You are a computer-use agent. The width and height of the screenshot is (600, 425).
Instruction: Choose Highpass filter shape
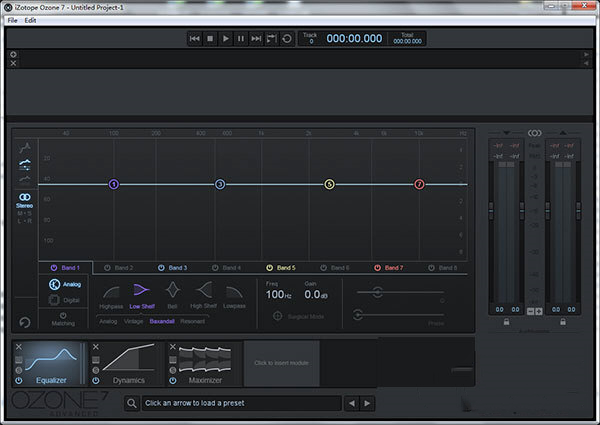click(x=111, y=298)
